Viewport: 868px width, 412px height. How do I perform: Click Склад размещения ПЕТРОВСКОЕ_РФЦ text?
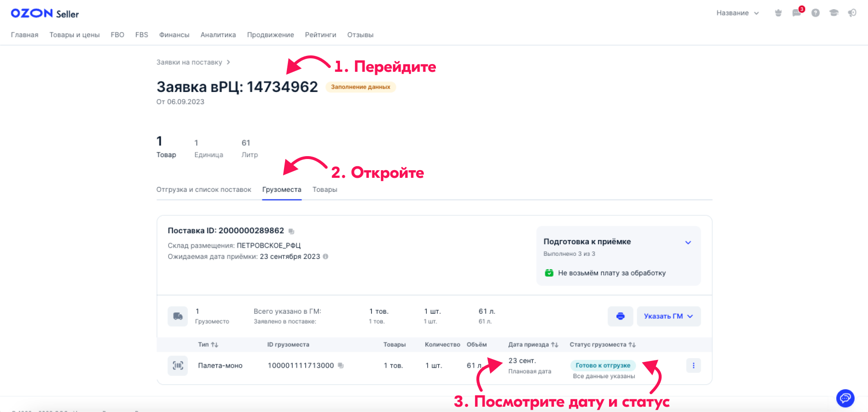pyautogui.click(x=234, y=245)
